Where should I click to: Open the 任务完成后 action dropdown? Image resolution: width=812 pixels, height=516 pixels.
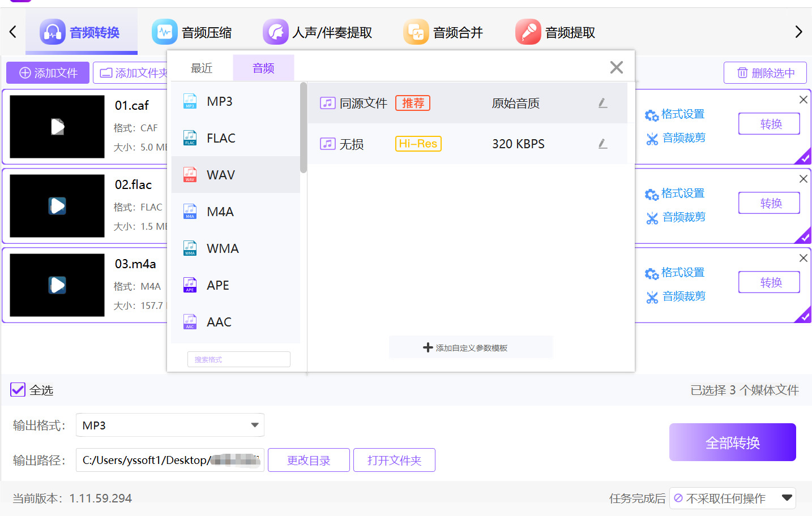tap(786, 498)
